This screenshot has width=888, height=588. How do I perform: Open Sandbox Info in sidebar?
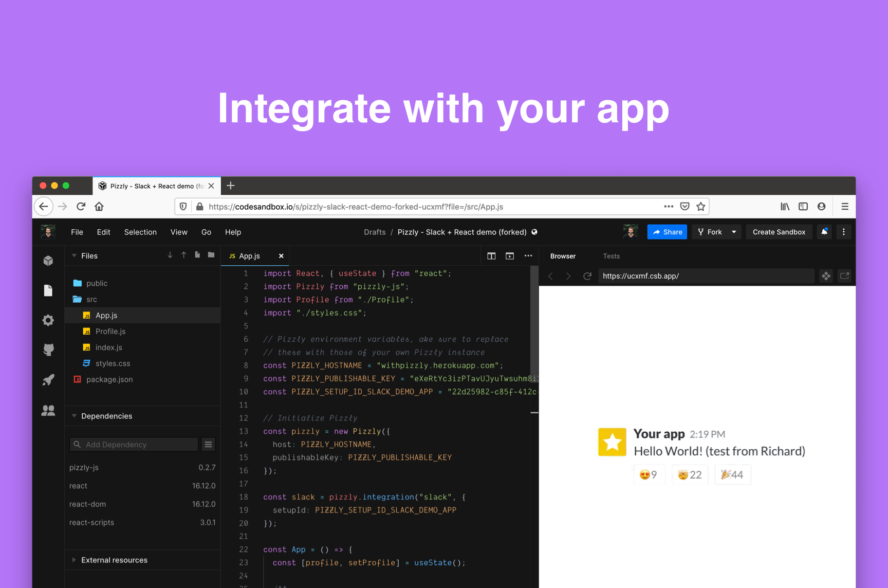point(48,261)
